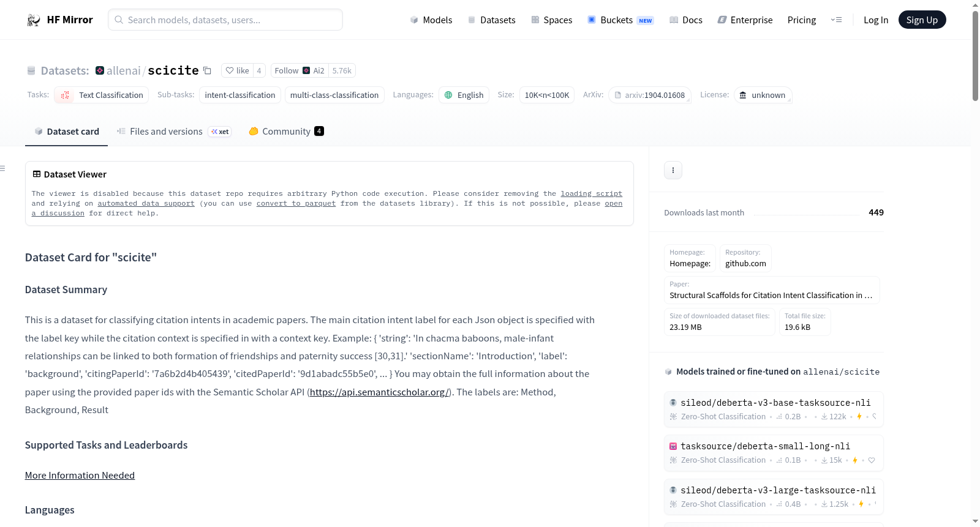
Task: Open the github.com Repository link
Action: click(745, 258)
